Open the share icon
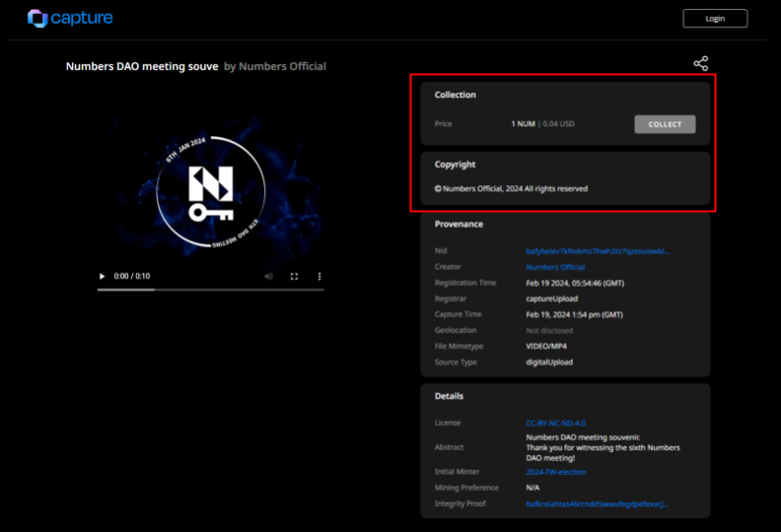 pyautogui.click(x=701, y=64)
